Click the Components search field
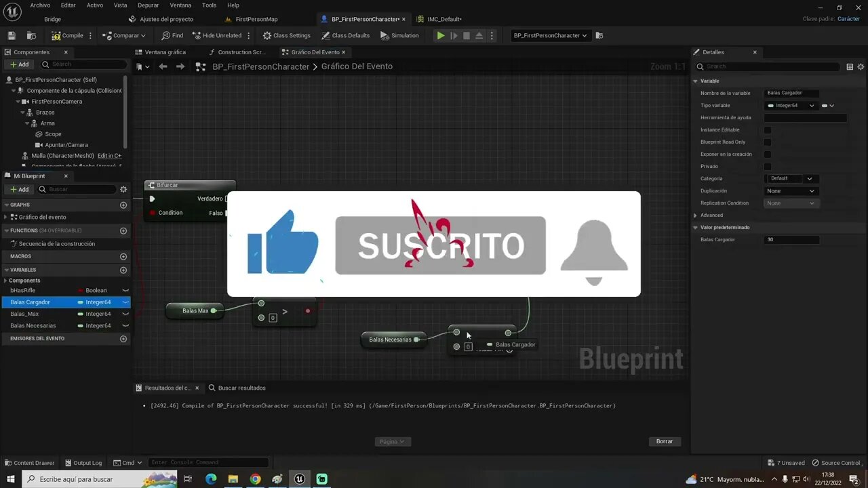Screen dimensions: 868x488 [83, 64]
